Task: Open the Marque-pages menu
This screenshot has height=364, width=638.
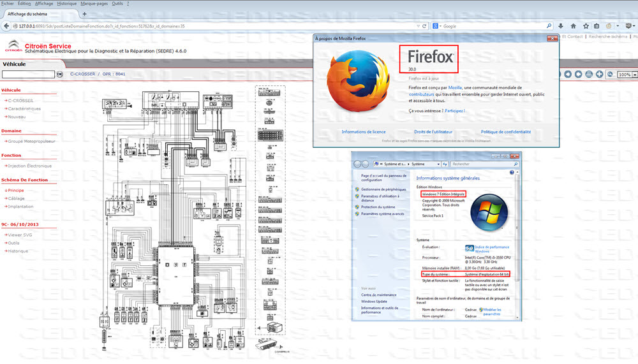Action: 94,3
